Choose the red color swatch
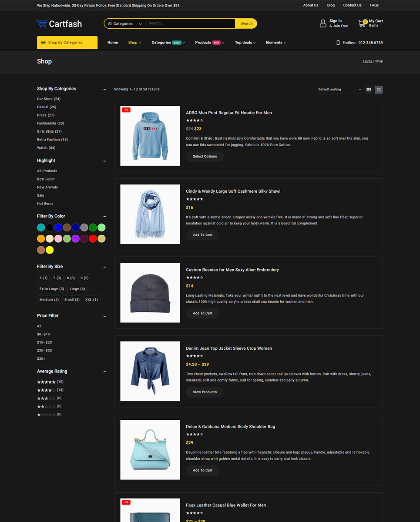The image size is (420, 522). 93,239
